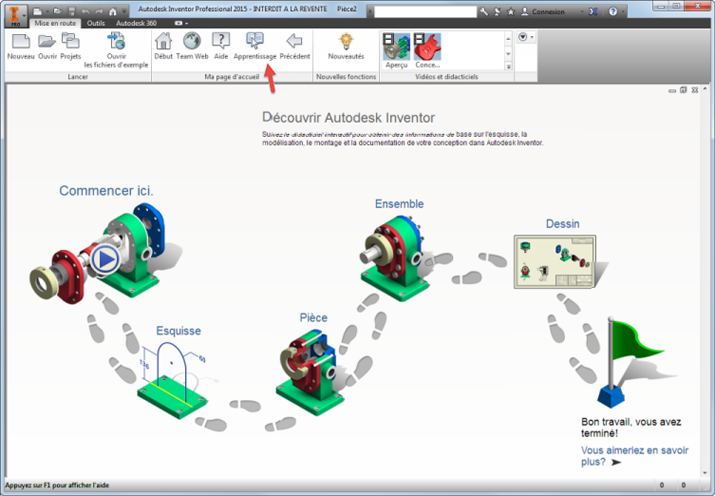The image size is (715, 496).
Task: Play the Commencer ici tutorial video
Action: pos(105,259)
